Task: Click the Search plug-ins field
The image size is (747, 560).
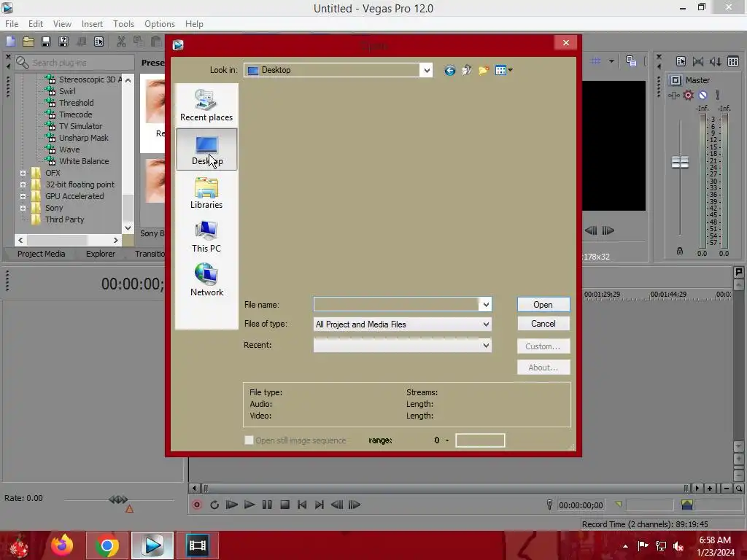Action: 75,63
